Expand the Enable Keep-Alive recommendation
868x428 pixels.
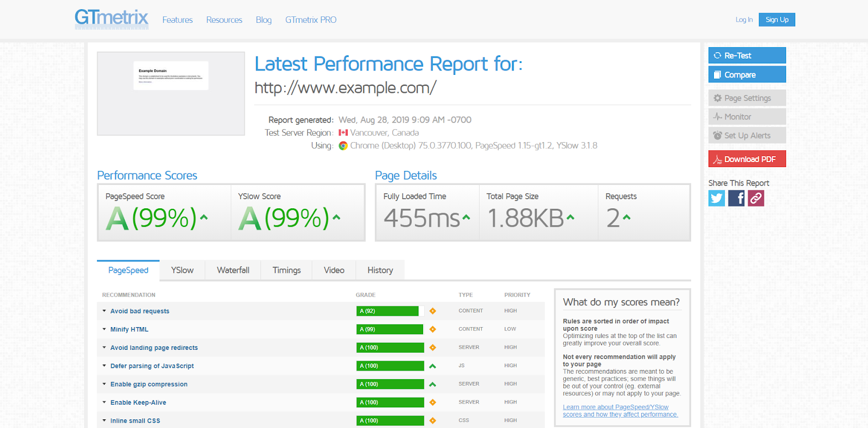point(104,403)
